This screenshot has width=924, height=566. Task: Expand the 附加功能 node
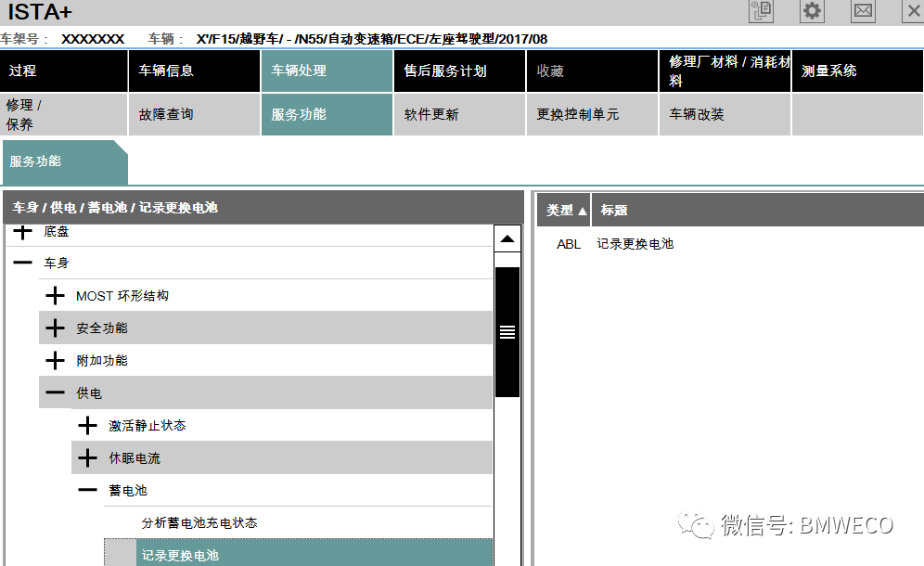55,360
